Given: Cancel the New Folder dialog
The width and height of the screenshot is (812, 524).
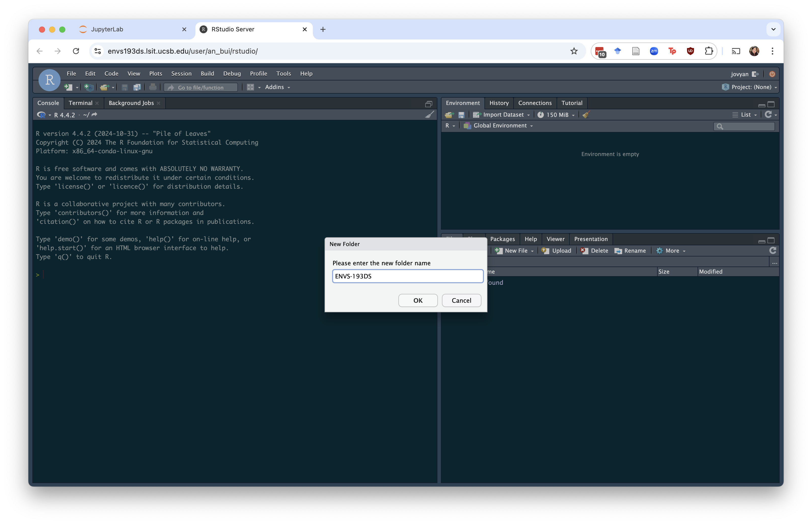Looking at the screenshot, I should click(x=461, y=300).
